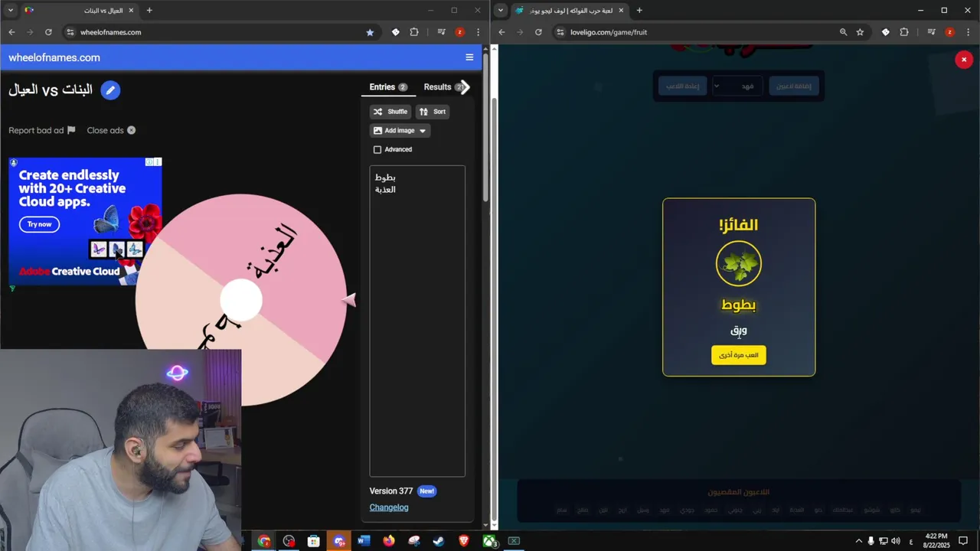Open notification center in taskbar
Viewport: 980px width, 551px height.
pos(963,541)
